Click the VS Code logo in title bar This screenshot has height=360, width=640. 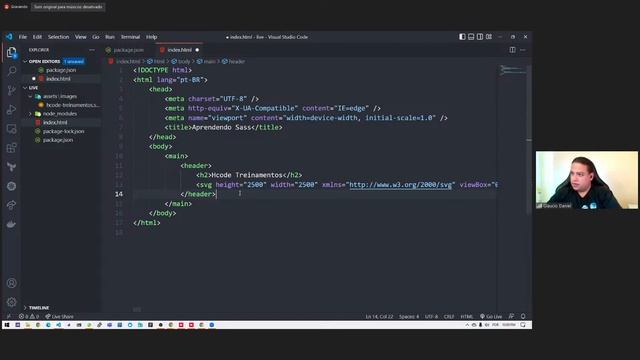pyautogui.click(x=9, y=37)
